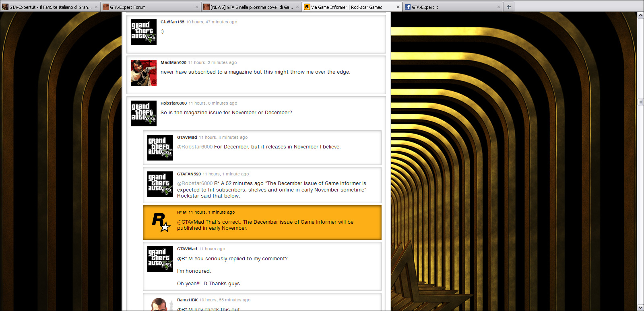Select the Via Game Informer Rockstar Games tab
Image resolution: width=644 pixels, height=311 pixels.
click(x=352, y=7)
